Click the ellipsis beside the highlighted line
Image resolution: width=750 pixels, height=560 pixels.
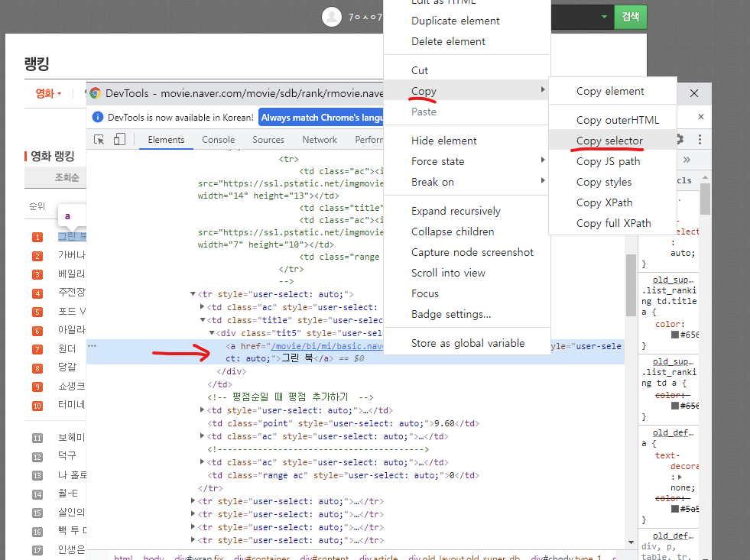pos(92,345)
